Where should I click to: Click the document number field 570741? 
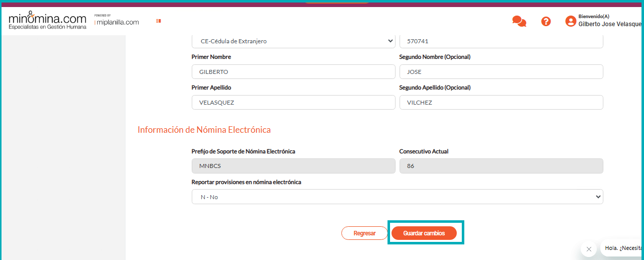(x=501, y=41)
